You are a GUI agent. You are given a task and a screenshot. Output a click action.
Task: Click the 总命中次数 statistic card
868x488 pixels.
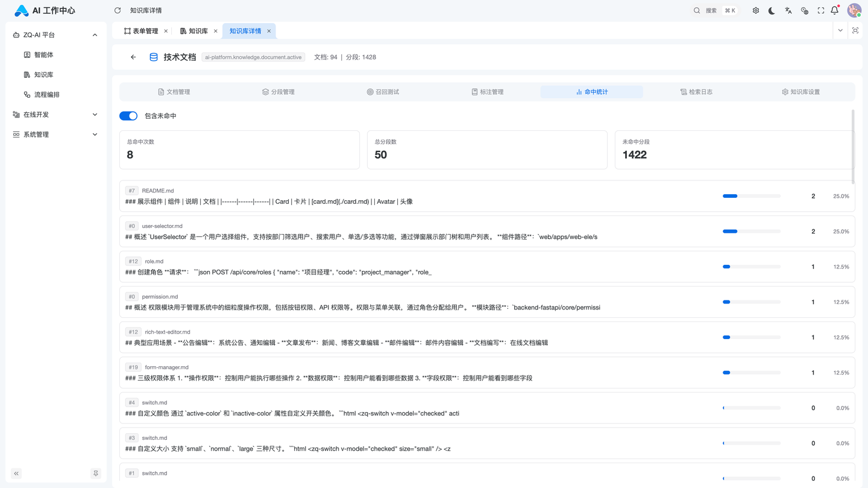click(x=239, y=150)
